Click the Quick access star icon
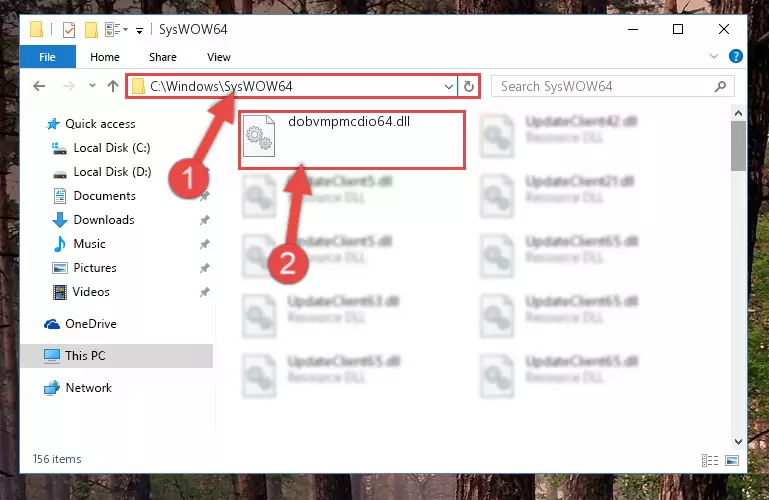The height and width of the screenshot is (500, 769). (52, 124)
